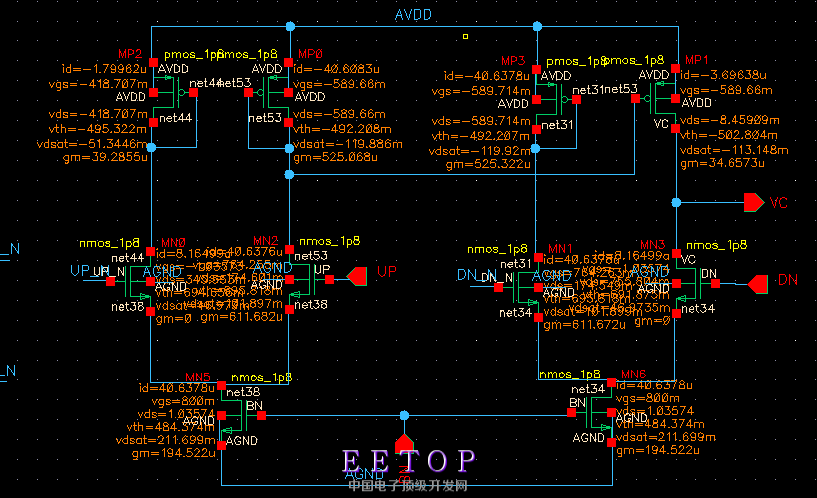Click the red VC pin name text
This screenshot has width=817, height=498.
pos(778,203)
